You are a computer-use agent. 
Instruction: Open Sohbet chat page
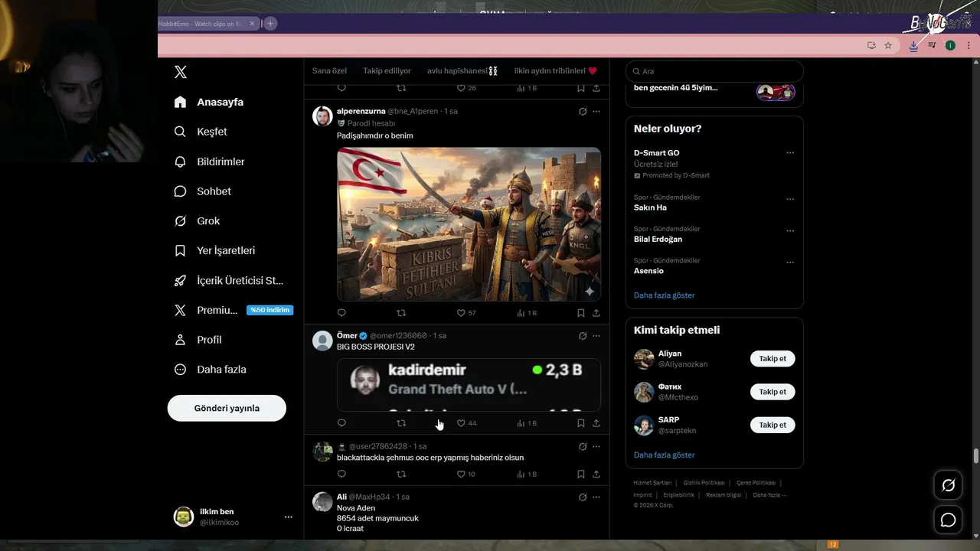[202, 191]
